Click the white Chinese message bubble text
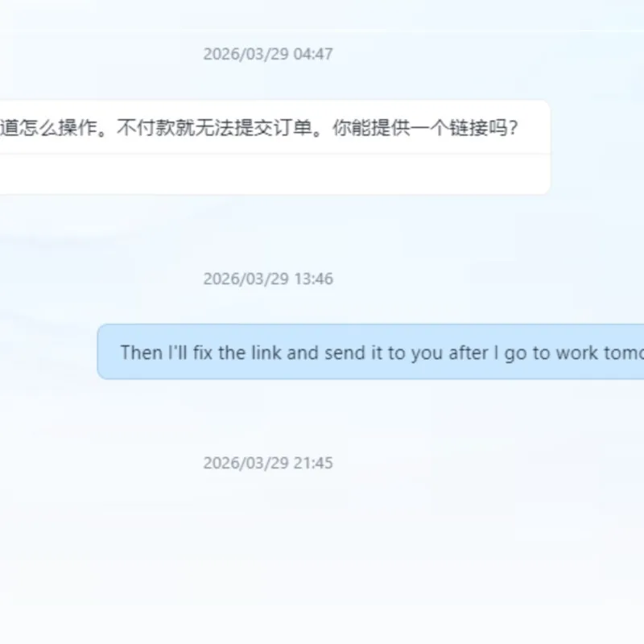 coord(258,128)
